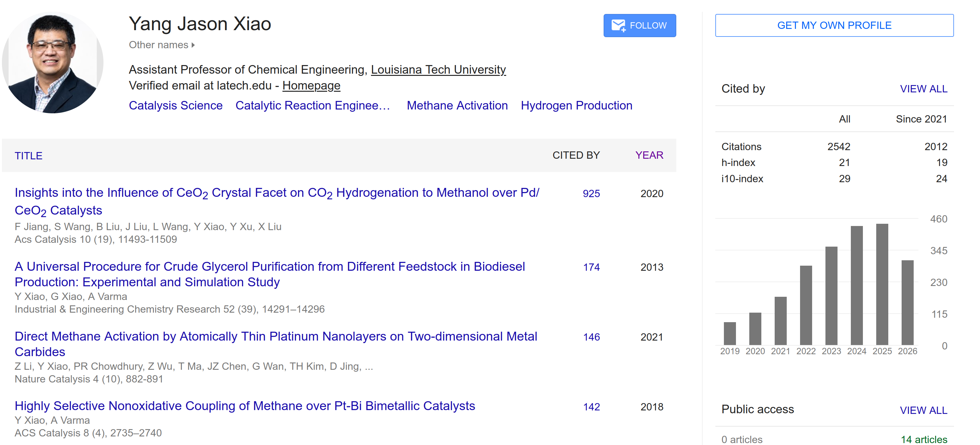Image resolution: width=980 pixels, height=445 pixels.
Task: Click the Citations metric label
Action: (x=741, y=146)
